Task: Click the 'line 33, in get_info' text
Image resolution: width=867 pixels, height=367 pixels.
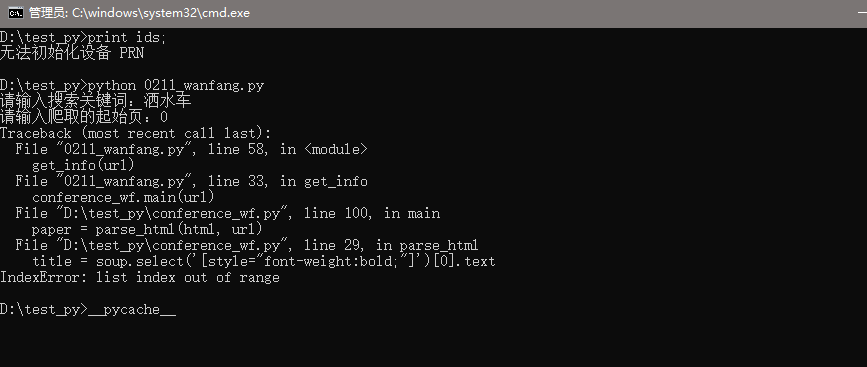Action: click(287, 181)
